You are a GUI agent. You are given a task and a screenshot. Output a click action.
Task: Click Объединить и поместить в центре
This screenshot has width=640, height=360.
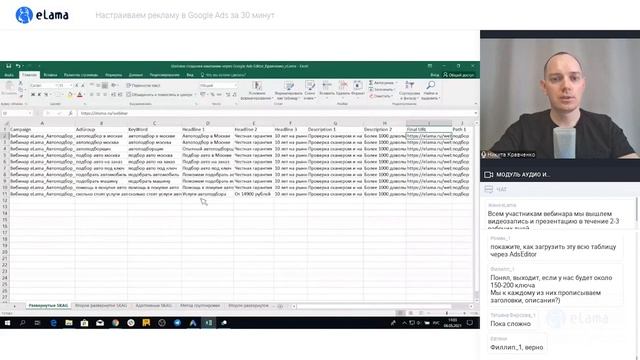coord(159,95)
